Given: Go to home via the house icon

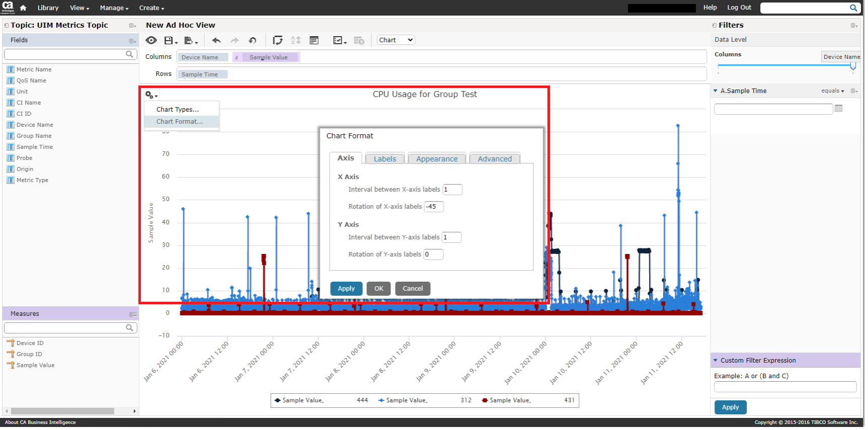Looking at the screenshot, I should click(23, 8).
